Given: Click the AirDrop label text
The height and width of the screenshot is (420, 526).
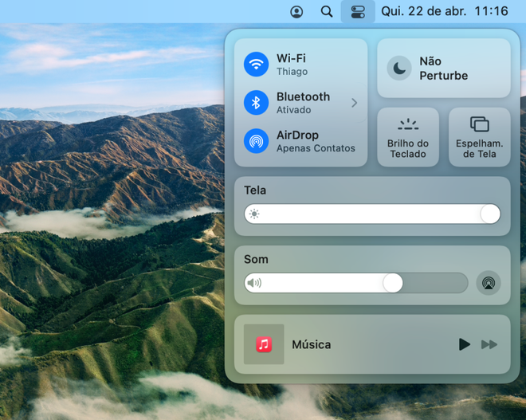Looking at the screenshot, I should tap(297, 135).
